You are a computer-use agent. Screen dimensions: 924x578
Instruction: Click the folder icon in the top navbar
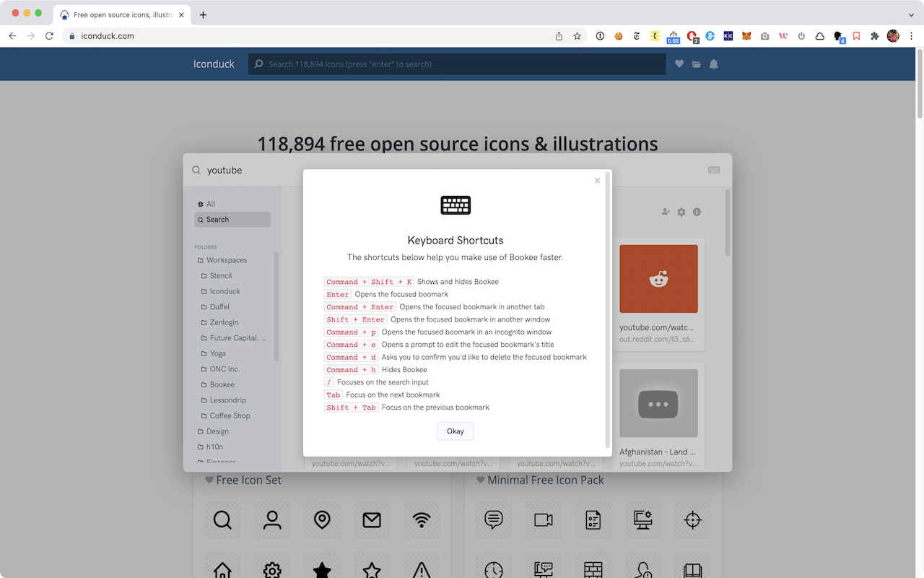click(x=696, y=64)
